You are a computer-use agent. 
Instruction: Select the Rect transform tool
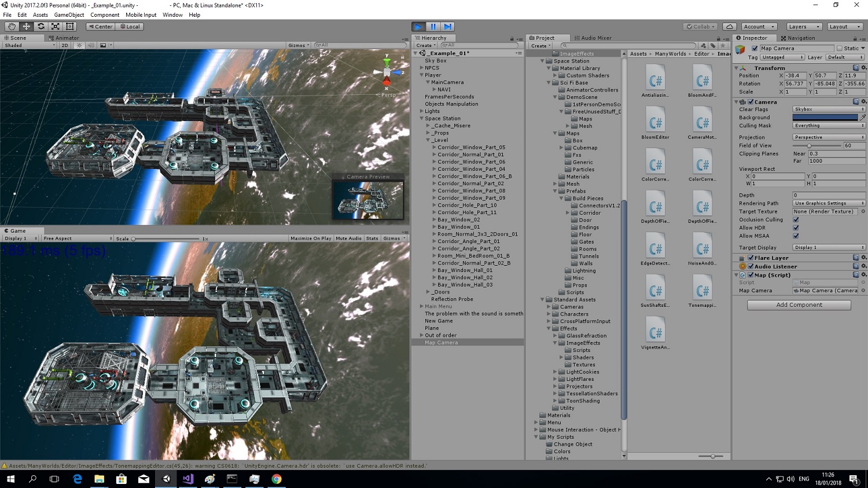tap(69, 26)
